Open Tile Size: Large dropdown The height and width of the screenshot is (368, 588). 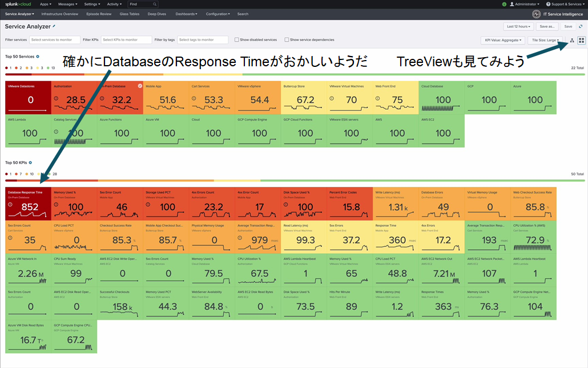pyautogui.click(x=545, y=40)
